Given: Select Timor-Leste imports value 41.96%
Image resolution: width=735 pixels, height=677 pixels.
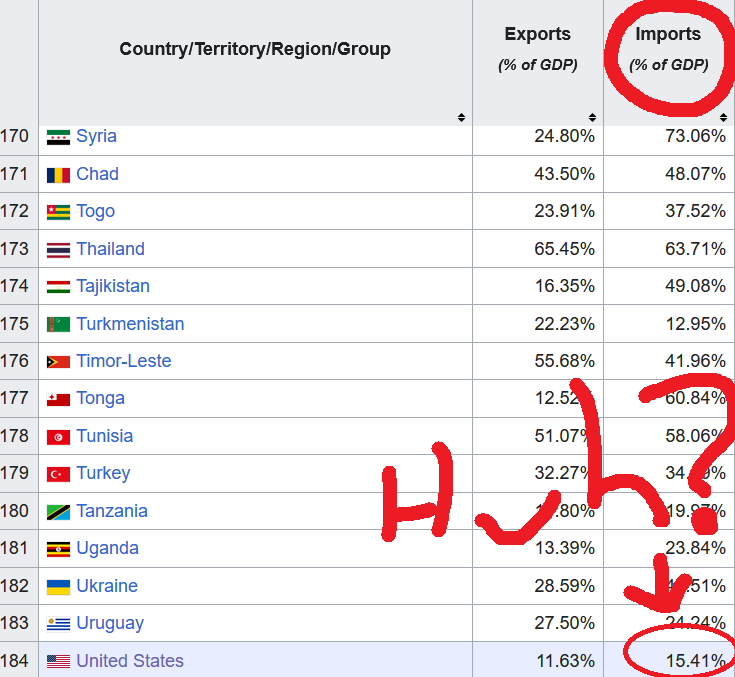Looking at the screenshot, I should (x=695, y=361).
